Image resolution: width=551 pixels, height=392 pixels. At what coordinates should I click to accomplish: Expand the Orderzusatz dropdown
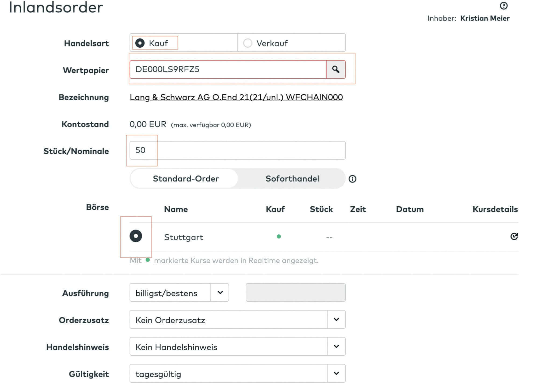[x=237, y=319]
